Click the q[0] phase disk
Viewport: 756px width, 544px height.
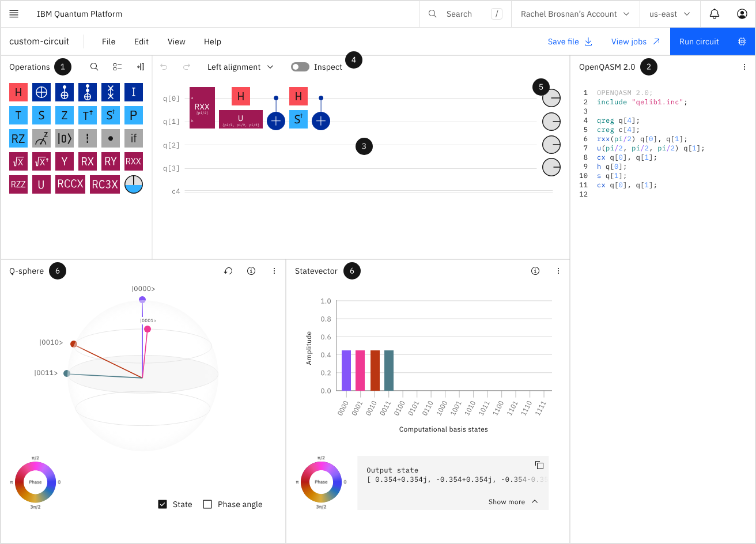[x=552, y=99]
